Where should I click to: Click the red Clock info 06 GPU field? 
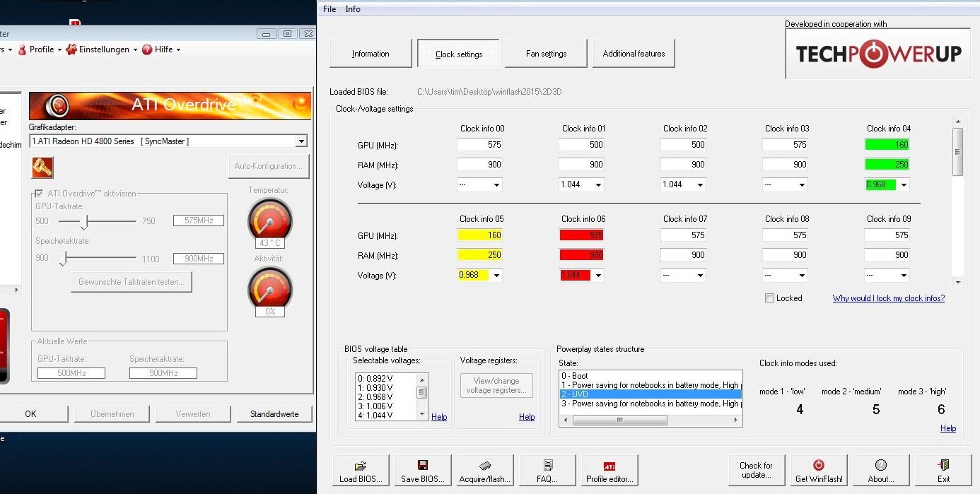coord(581,235)
